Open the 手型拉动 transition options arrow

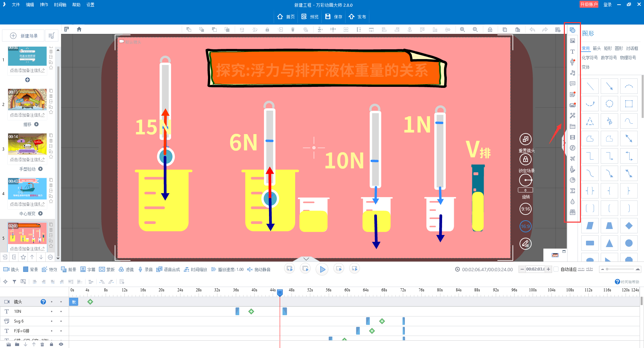coord(41,169)
